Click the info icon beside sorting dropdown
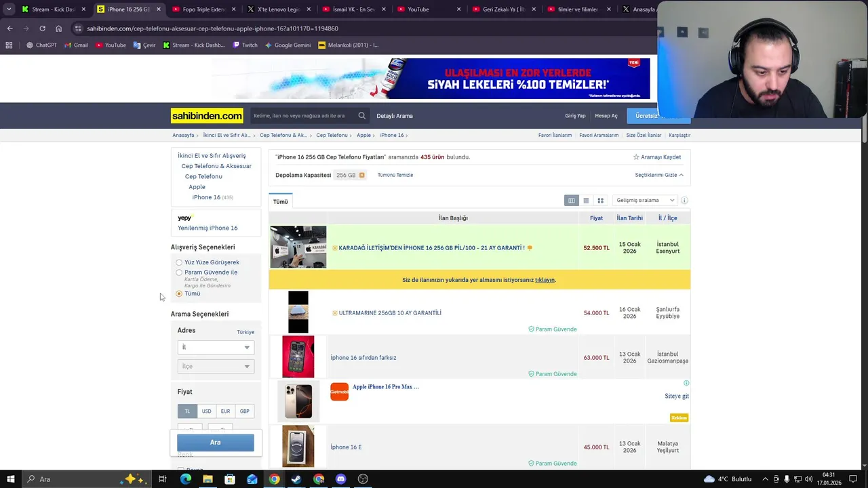868x488 pixels. pyautogui.click(x=684, y=201)
